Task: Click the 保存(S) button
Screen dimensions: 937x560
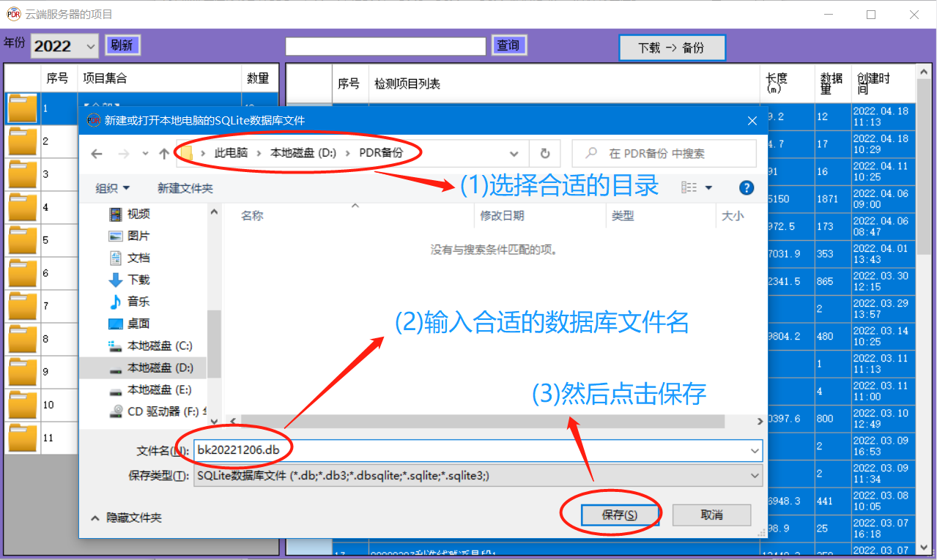Action: point(619,515)
